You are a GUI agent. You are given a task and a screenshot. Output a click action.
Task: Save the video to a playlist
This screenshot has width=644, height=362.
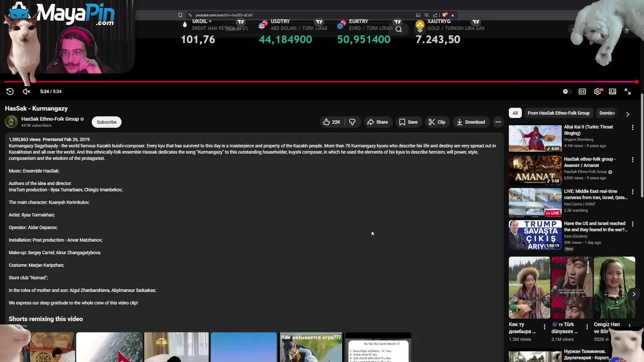point(408,122)
